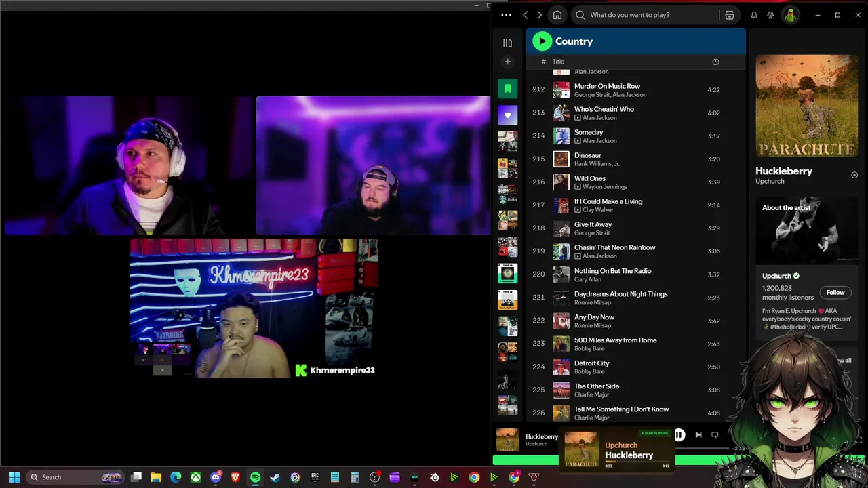Open the Spotify three-dots menu
Viewport: 868px width, 488px height.
click(506, 15)
